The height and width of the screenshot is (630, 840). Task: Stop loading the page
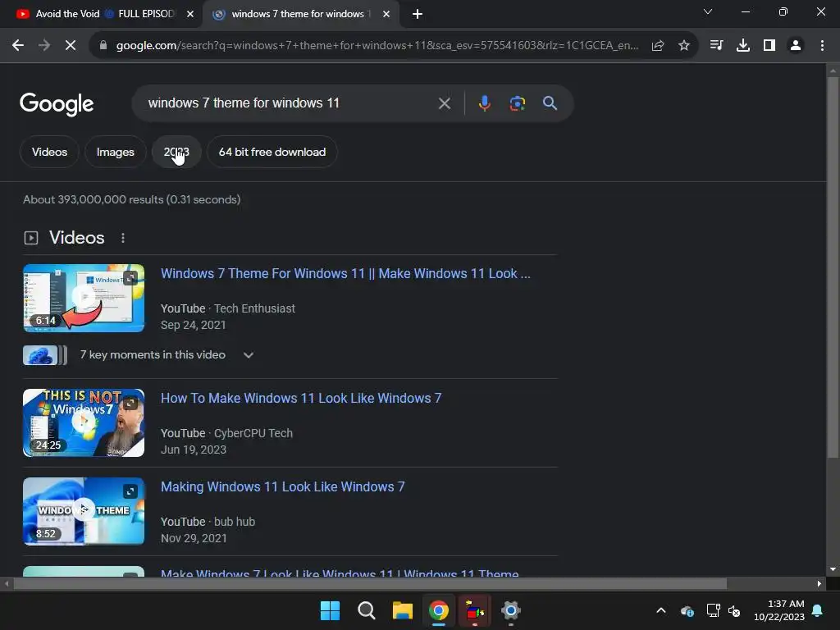[71, 46]
